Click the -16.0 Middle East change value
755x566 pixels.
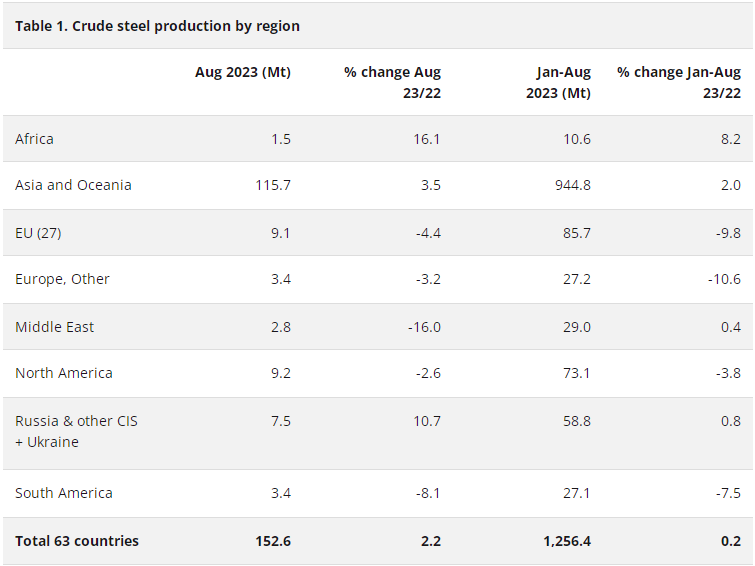coord(422,327)
